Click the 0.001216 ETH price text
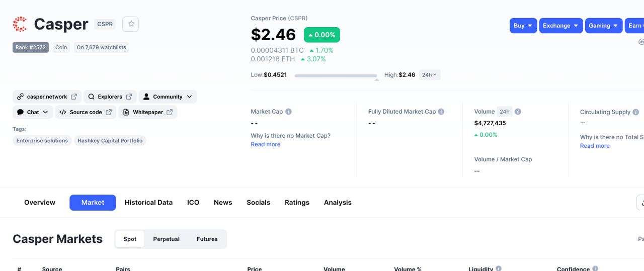The width and height of the screenshot is (644, 271). coord(273,59)
